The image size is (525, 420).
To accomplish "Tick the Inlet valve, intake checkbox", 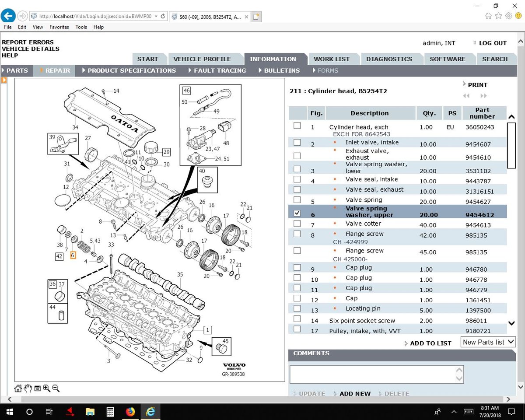I will click(x=297, y=142).
